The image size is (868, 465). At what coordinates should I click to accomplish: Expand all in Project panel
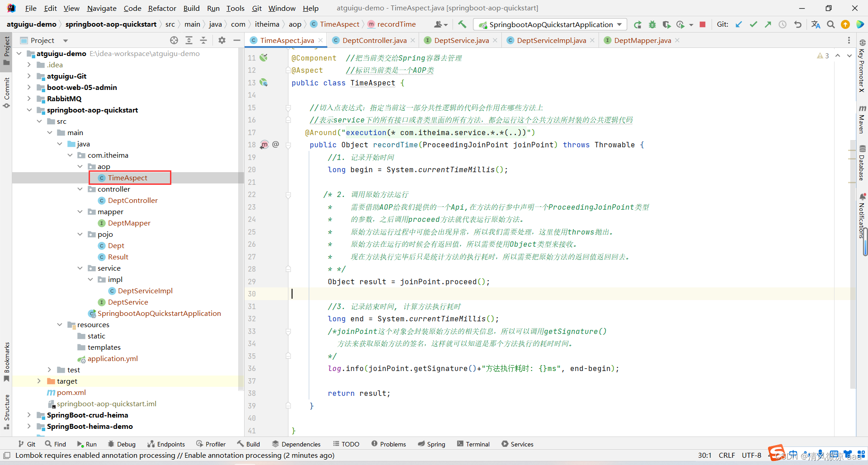pyautogui.click(x=189, y=40)
